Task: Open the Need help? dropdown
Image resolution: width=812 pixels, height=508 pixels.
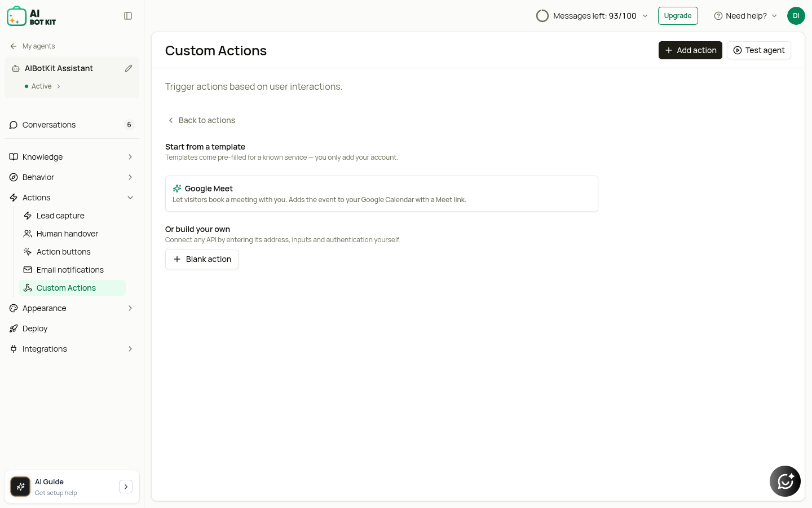Action: click(x=745, y=16)
